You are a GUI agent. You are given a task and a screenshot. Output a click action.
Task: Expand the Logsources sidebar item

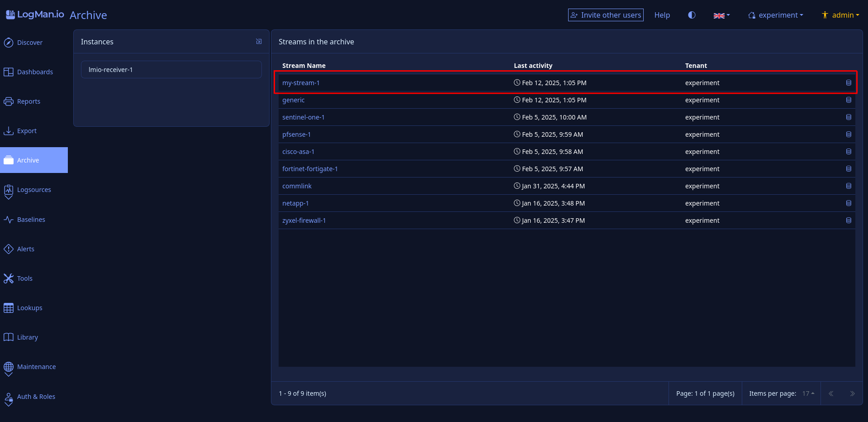pos(34,190)
